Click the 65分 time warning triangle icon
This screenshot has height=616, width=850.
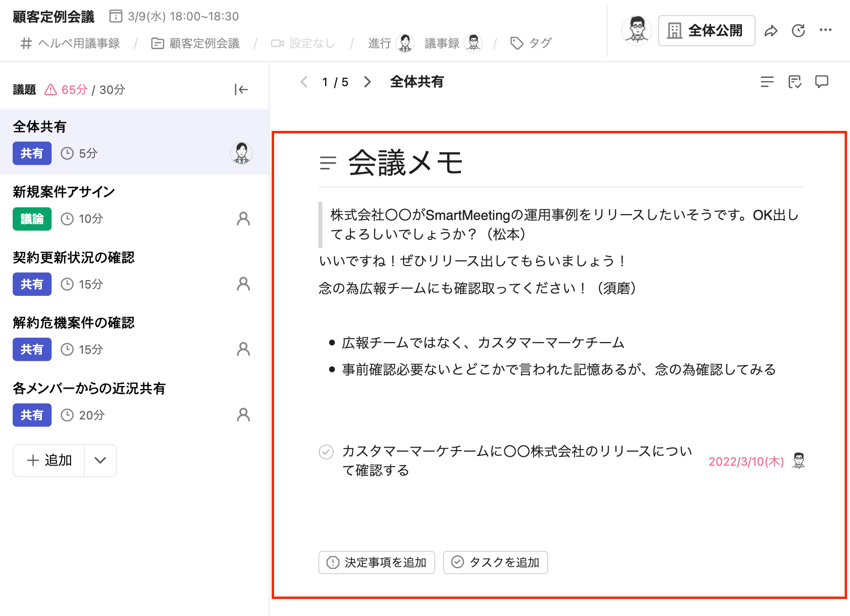[x=51, y=90]
